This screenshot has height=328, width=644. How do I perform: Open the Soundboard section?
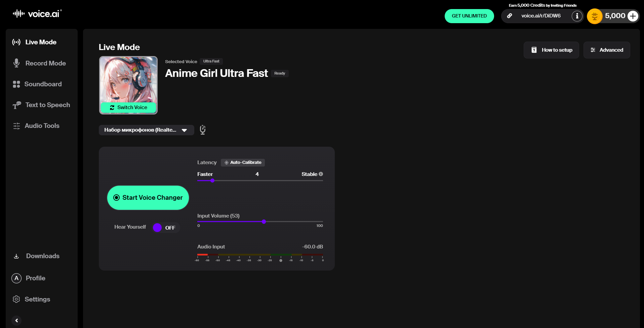tap(37, 84)
